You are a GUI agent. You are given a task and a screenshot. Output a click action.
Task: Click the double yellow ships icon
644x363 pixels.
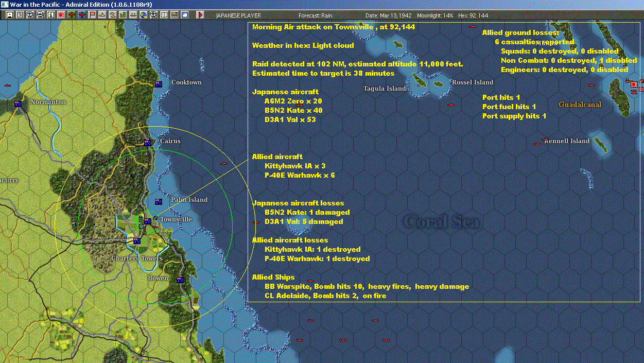112,15
